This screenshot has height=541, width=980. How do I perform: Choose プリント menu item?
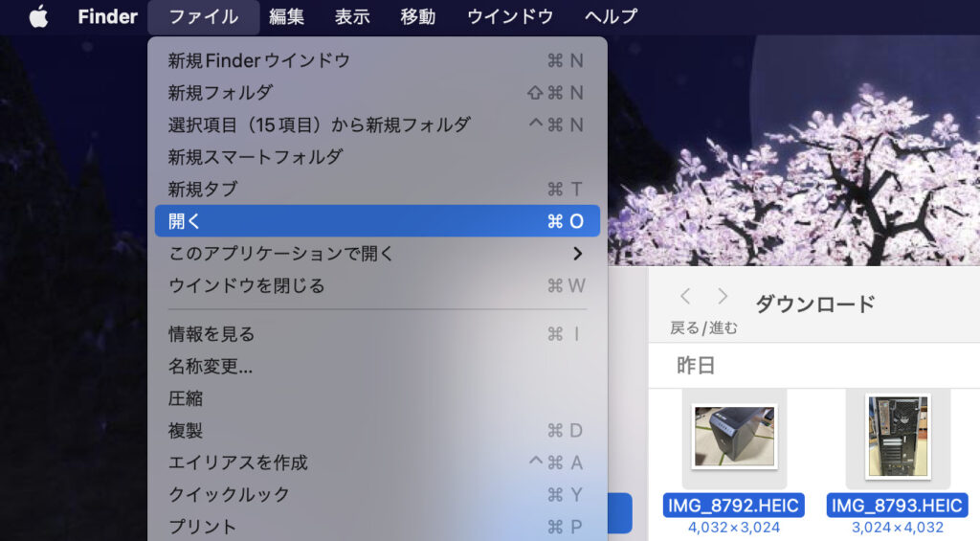pyautogui.click(x=377, y=527)
